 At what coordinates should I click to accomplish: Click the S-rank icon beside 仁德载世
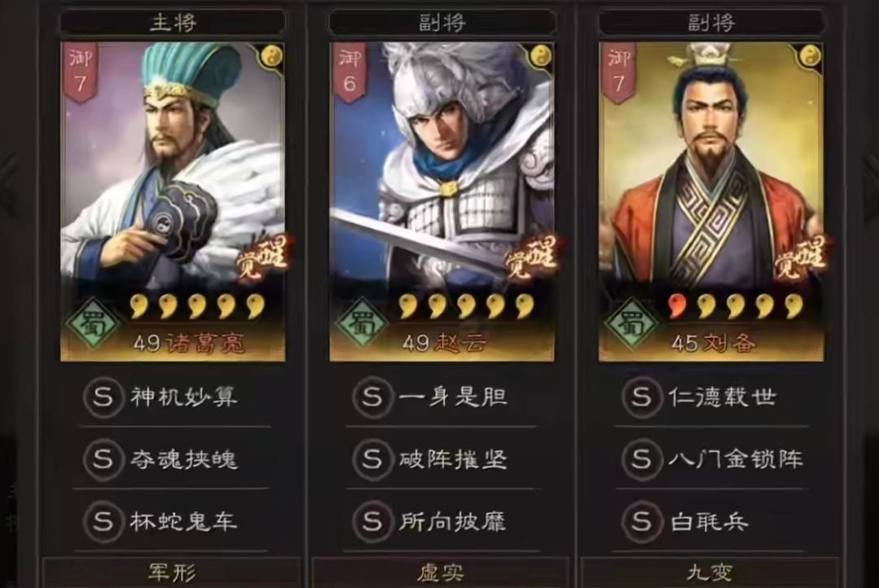click(x=642, y=397)
